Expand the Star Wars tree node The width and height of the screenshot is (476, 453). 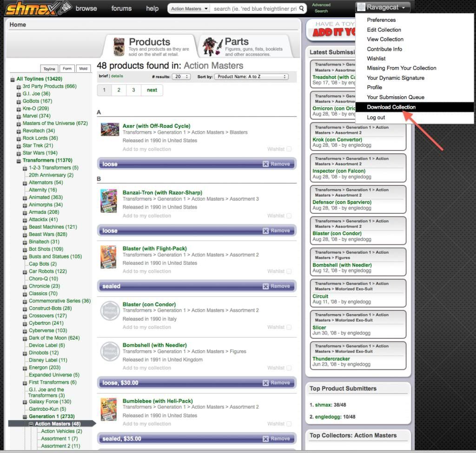click(19, 154)
